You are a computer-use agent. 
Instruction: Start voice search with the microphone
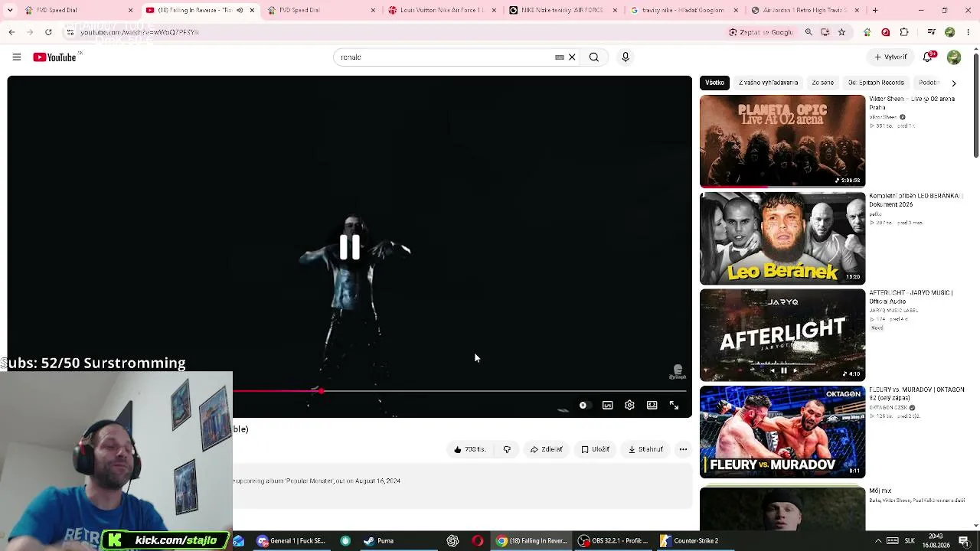pyautogui.click(x=626, y=57)
